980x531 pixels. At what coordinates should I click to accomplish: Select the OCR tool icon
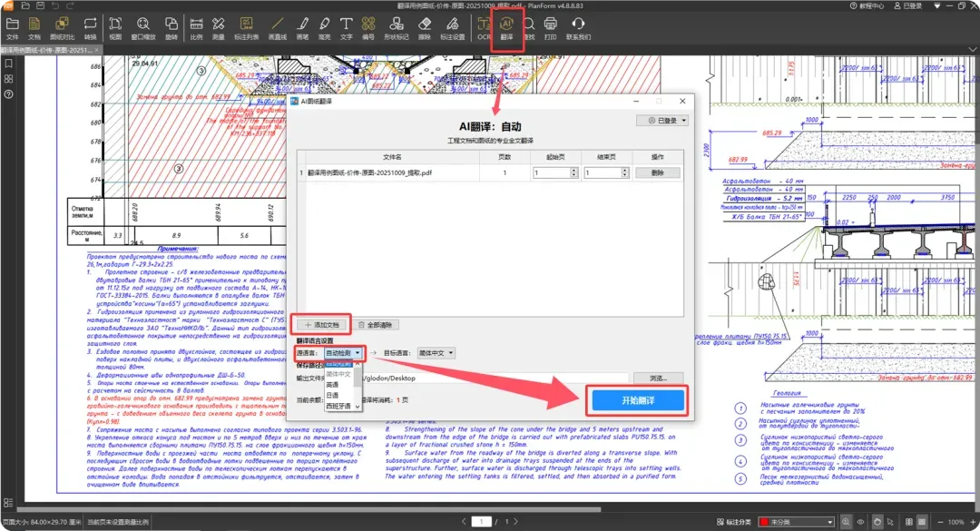[484, 28]
